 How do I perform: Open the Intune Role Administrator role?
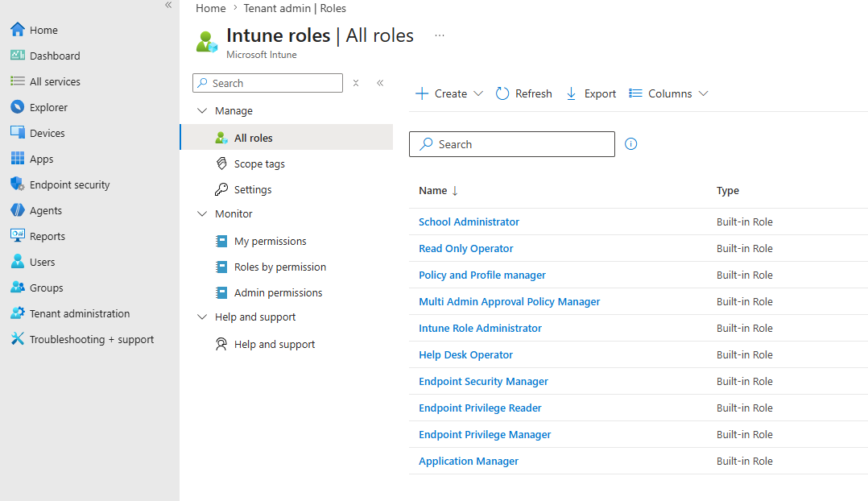click(480, 328)
